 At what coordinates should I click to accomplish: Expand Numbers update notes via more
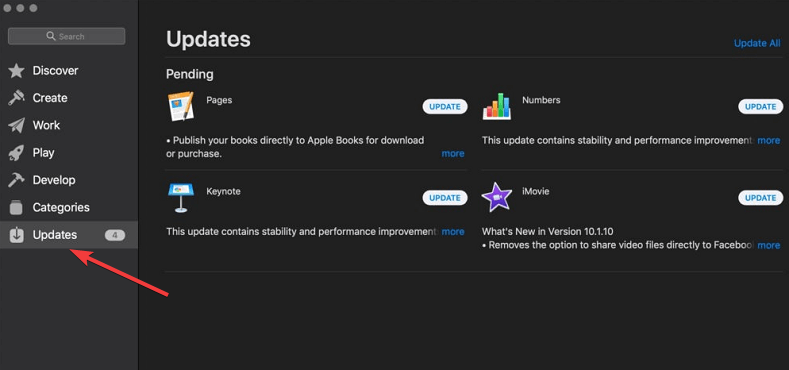click(x=769, y=140)
